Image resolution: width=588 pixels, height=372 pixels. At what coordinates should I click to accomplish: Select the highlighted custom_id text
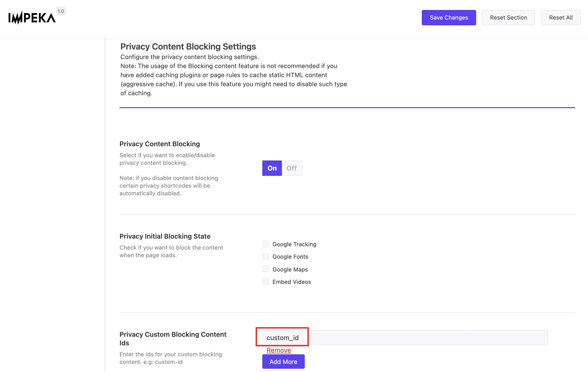click(283, 337)
